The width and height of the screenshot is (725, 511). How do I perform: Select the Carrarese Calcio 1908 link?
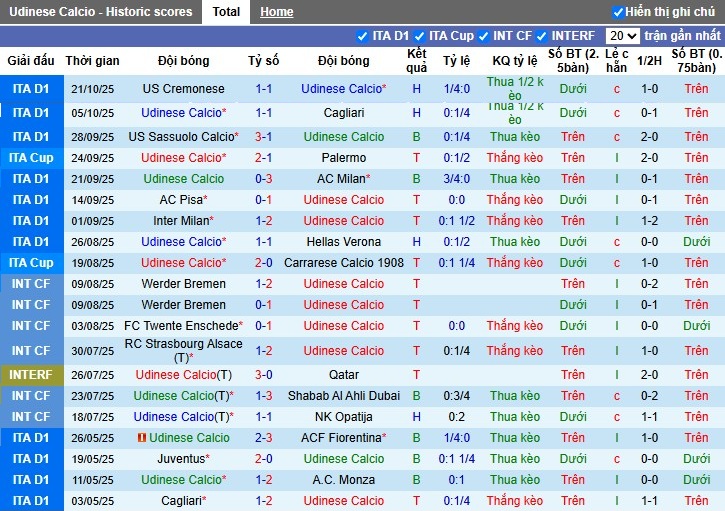tap(344, 263)
